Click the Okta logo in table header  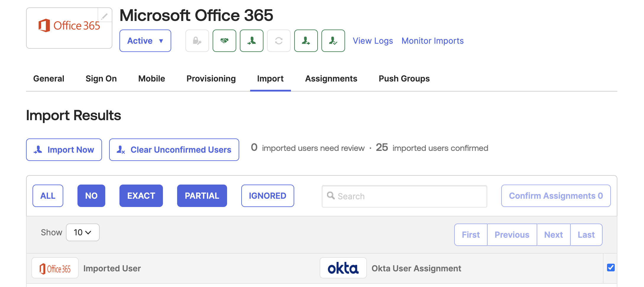point(343,268)
